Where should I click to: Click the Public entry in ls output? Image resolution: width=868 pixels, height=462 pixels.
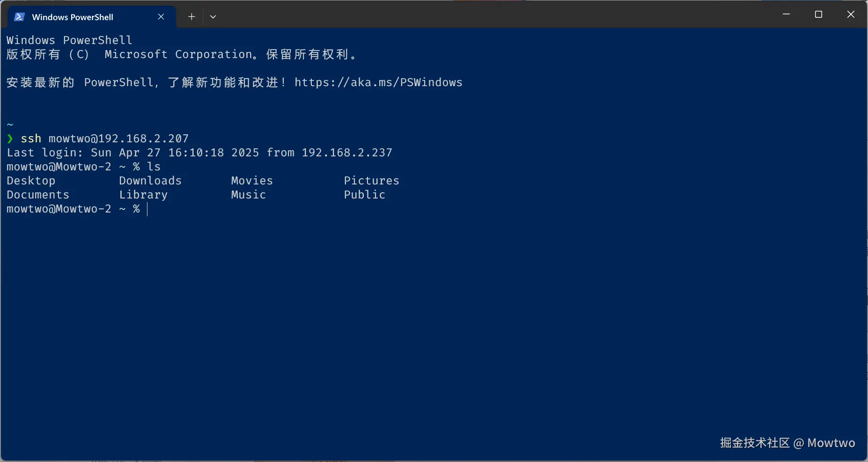pos(365,195)
